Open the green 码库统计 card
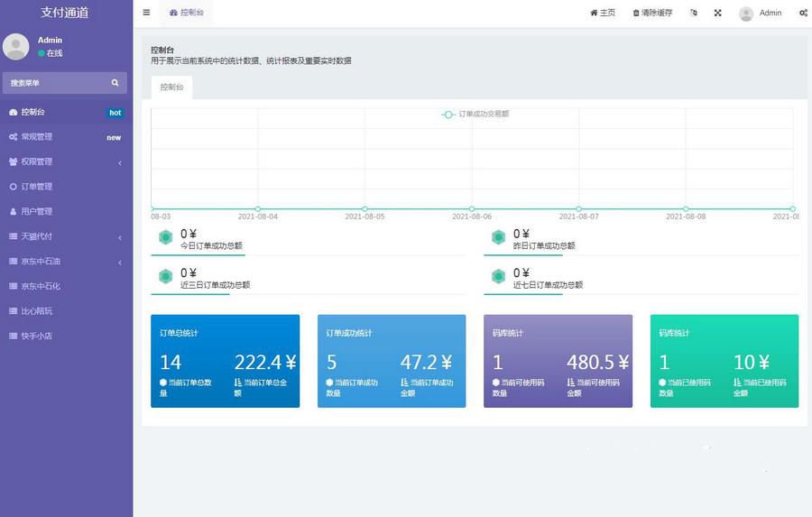 click(724, 361)
